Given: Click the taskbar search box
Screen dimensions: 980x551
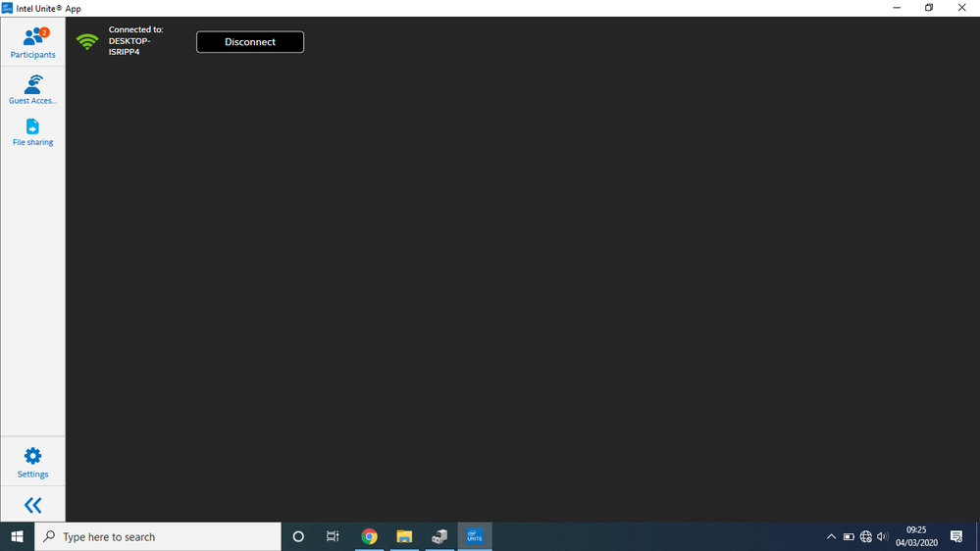Looking at the screenshot, I should coord(158,536).
